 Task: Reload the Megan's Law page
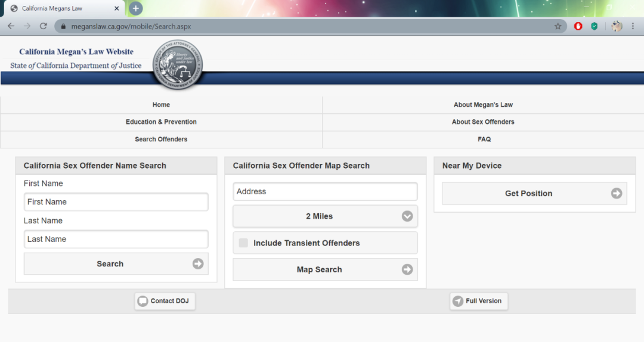click(43, 26)
